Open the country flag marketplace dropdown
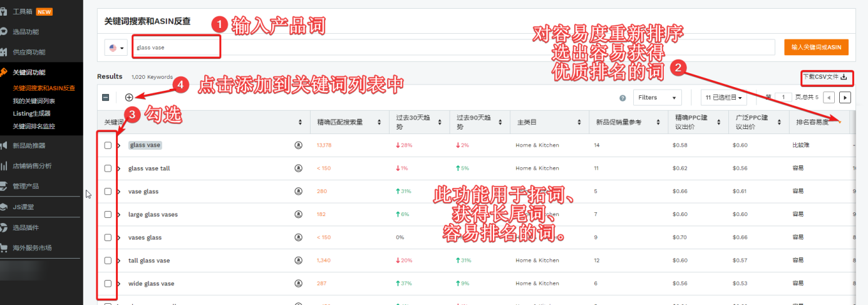Image resolution: width=868 pixels, height=305 pixels. point(116,48)
